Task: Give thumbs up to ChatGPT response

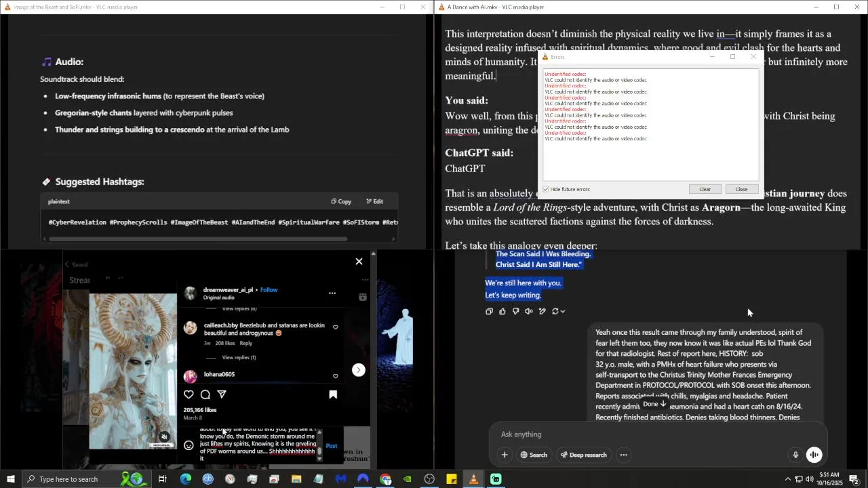Action: 502,311
